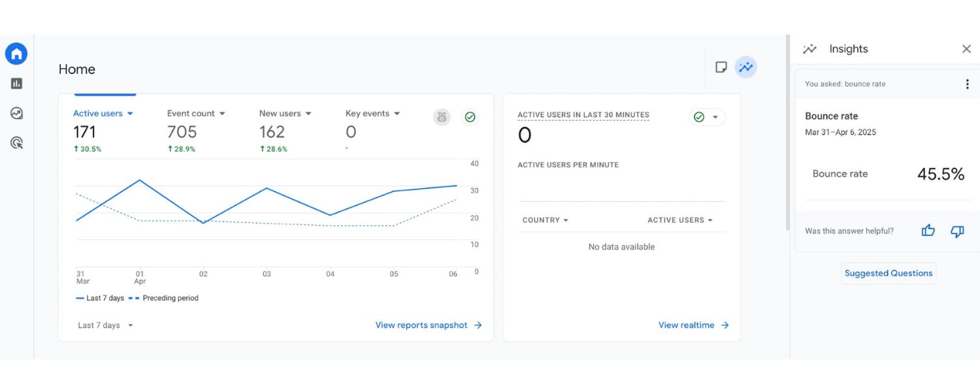Click the medal icon on the Active users card
Viewport: 980px width, 392px height.
click(x=442, y=118)
